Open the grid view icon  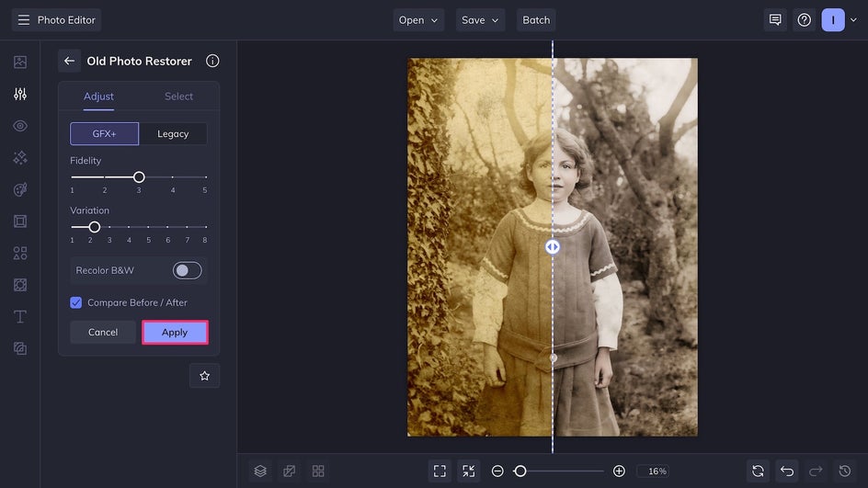pyautogui.click(x=318, y=471)
